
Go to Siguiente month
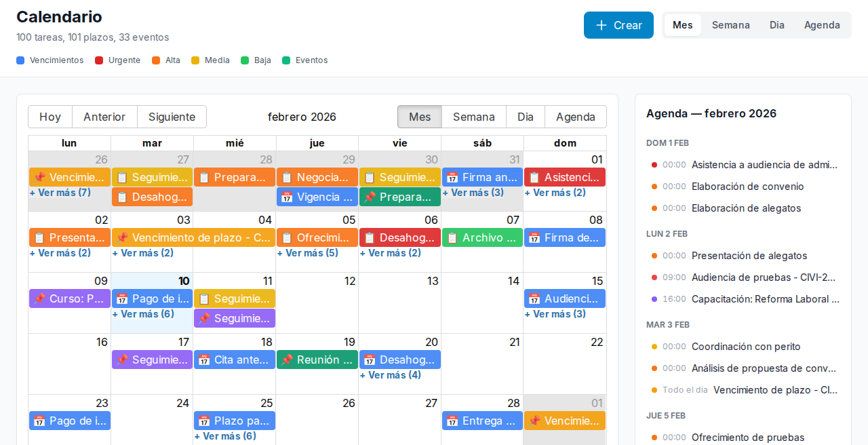172,117
